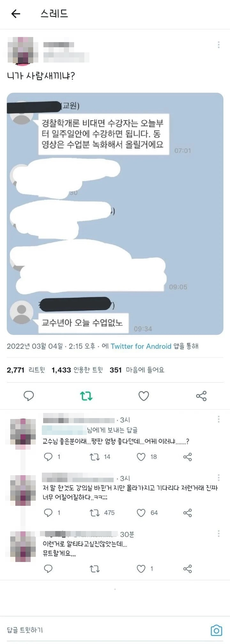Like the main tweet with heart
Image resolution: width=230 pixels, height=644 pixels.
(144, 396)
